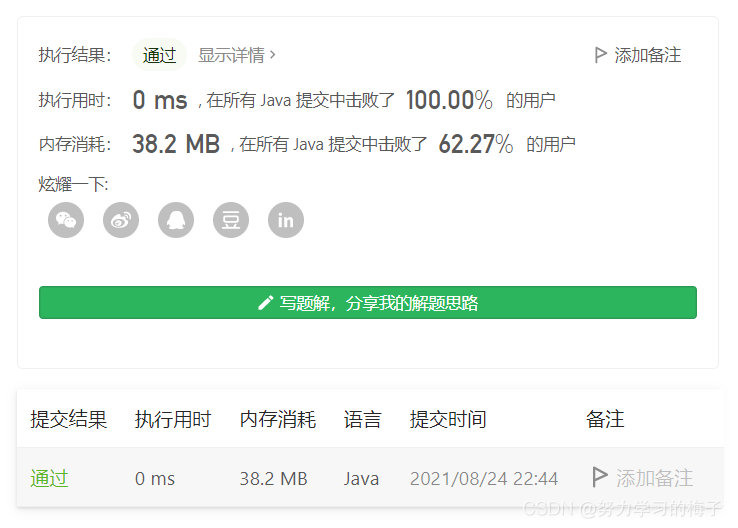Click the 炫耀一下 label
This screenshot has width=738, height=528.
(x=73, y=184)
